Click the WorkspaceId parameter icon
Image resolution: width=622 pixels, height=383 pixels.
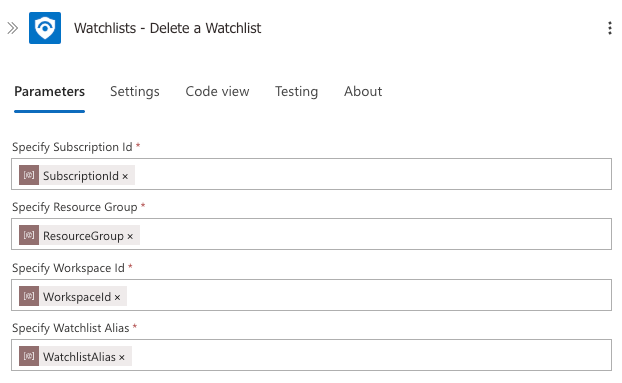coord(29,296)
